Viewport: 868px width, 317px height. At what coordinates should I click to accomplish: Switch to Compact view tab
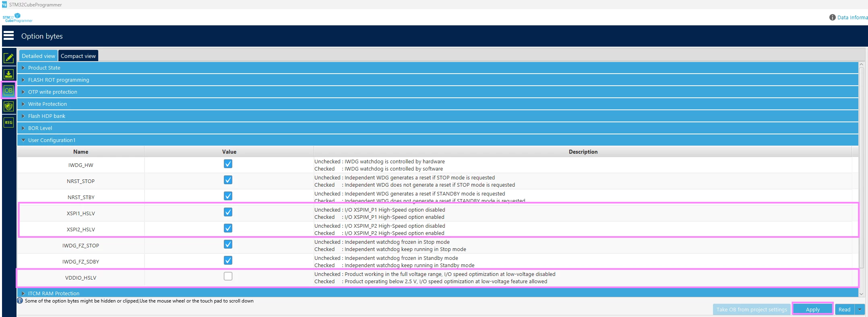78,56
